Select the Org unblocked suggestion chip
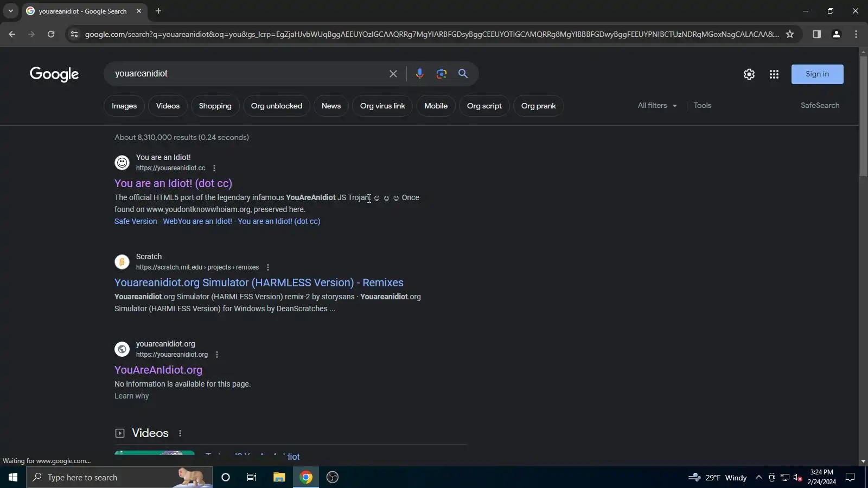 [x=277, y=106]
